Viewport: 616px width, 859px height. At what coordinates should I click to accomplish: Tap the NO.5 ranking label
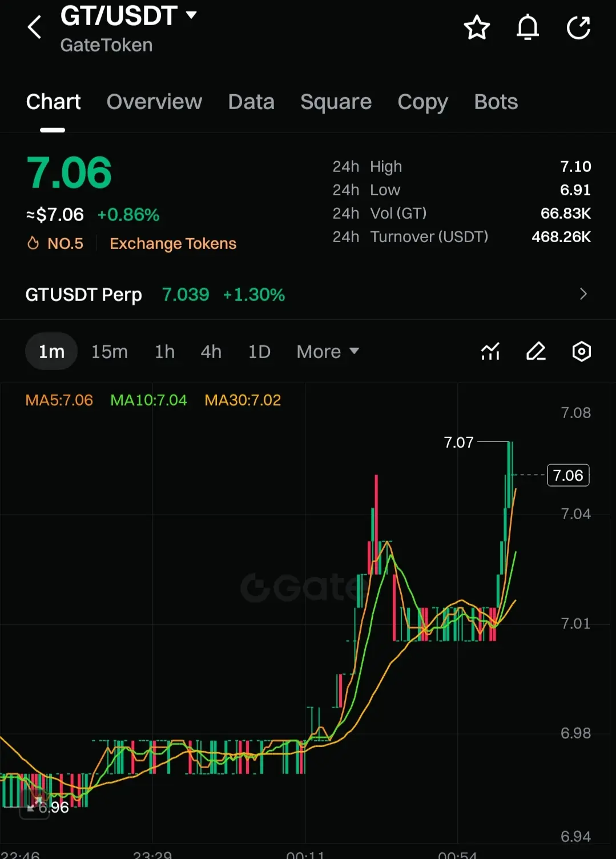tap(65, 243)
